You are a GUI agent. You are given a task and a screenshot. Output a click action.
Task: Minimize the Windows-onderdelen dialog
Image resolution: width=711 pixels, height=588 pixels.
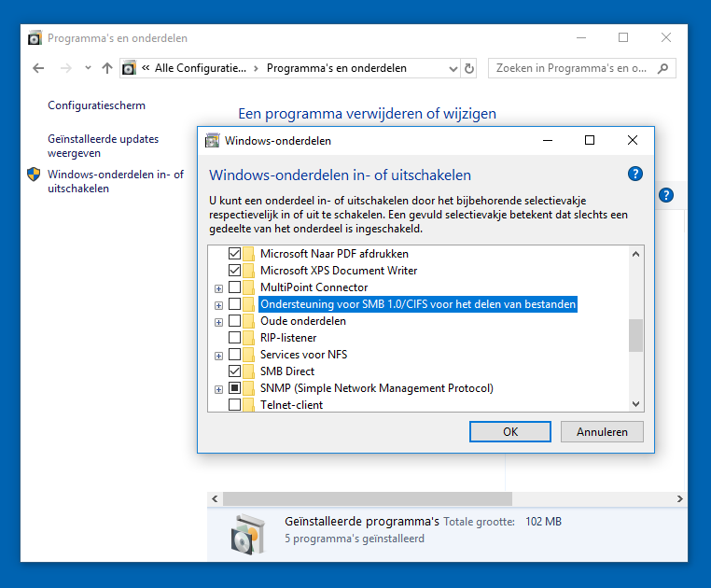coord(548,140)
